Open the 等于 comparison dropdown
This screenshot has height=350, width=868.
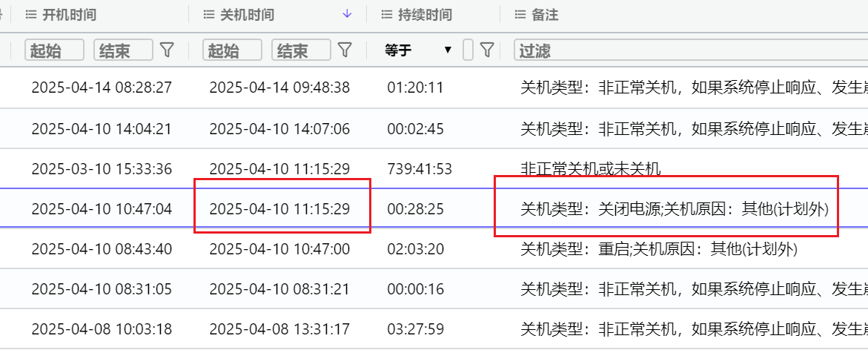coord(419,50)
